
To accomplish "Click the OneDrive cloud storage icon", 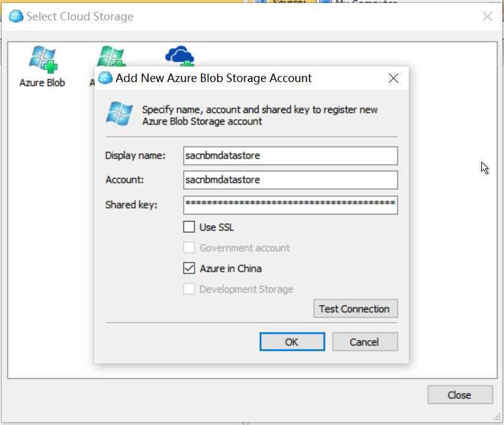I will (x=180, y=56).
